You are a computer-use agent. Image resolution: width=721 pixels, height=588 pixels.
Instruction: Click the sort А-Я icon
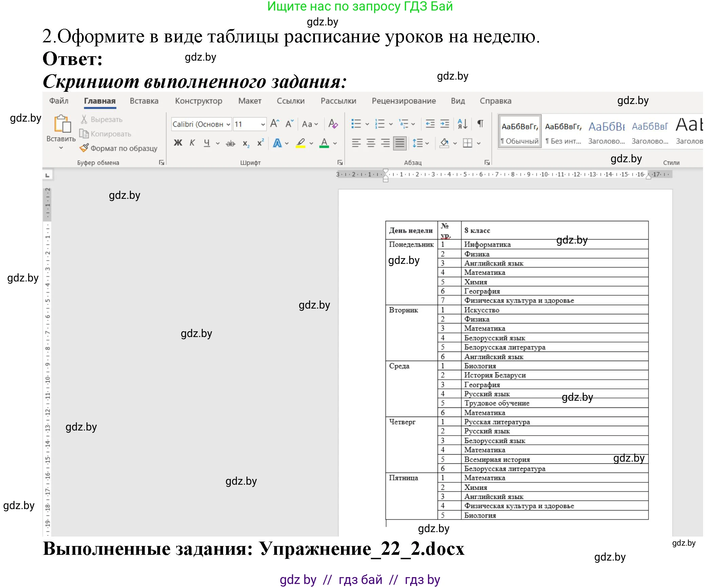(x=463, y=124)
